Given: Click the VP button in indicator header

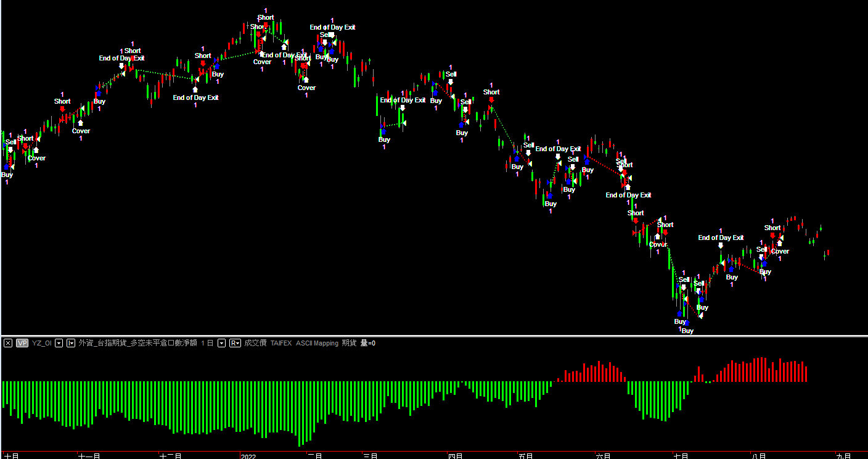Looking at the screenshot, I should 22,343.
